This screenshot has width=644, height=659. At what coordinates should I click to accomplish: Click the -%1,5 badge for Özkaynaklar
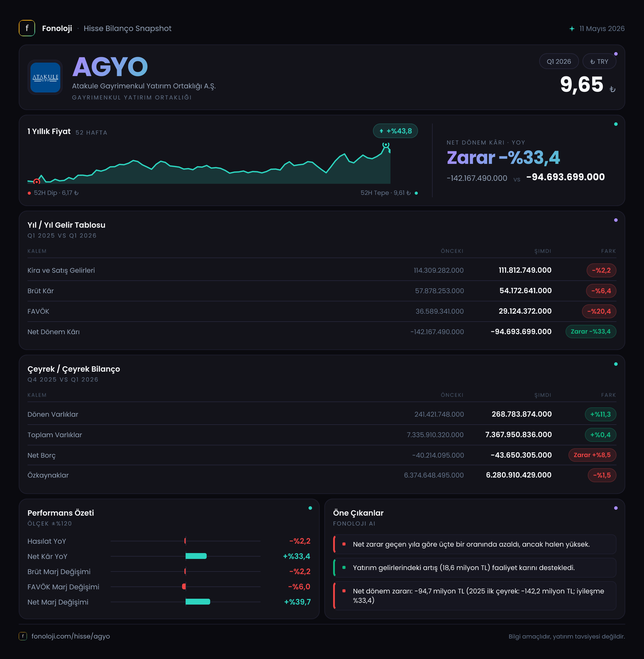[602, 475]
